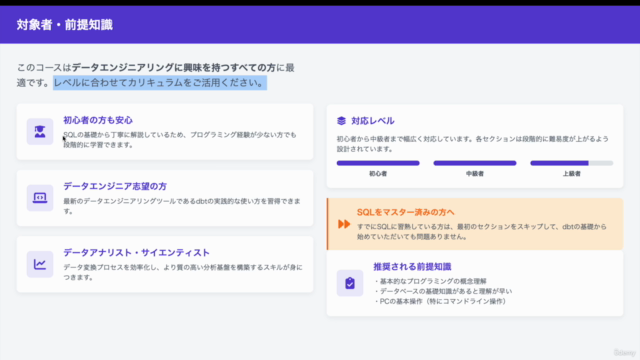The image size is (640, 360).
Task: Click the 対応レベル heading
Action: click(373, 121)
